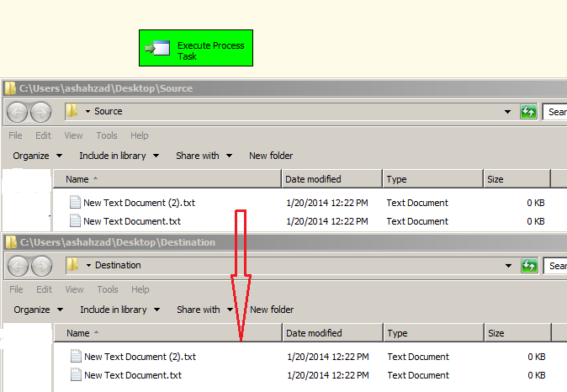Image resolution: width=567 pixels, height=392 pixels.
Task: Click file icon of New Text Document (2).txt in Destination
Action: coord(76,356)
